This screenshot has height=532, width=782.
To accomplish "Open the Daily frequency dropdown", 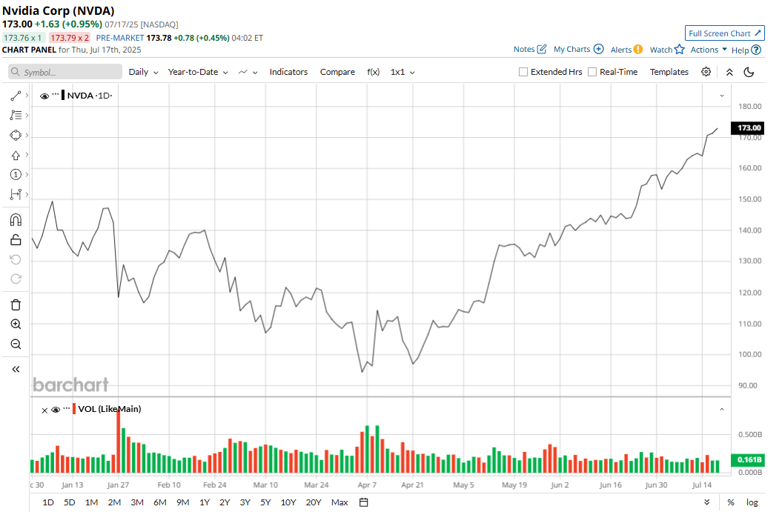I will pos(143,72).
